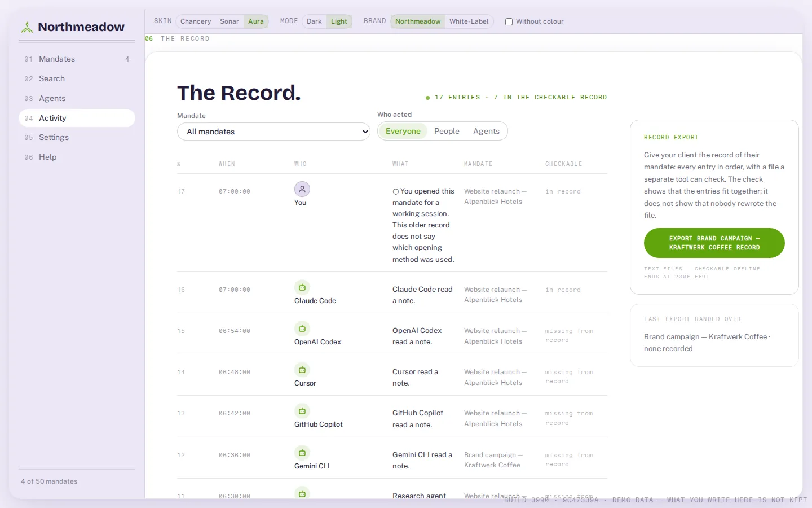Select the Sonar skin
Image resolution: width=812 pixels, height=508 pixels.
(x=230, y=21)
